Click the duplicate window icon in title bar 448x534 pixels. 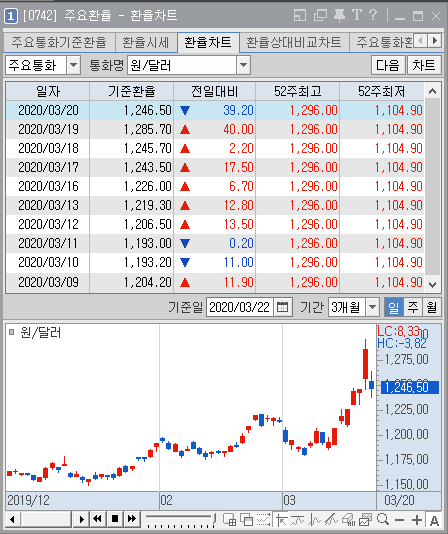click(x=320, y=16)
